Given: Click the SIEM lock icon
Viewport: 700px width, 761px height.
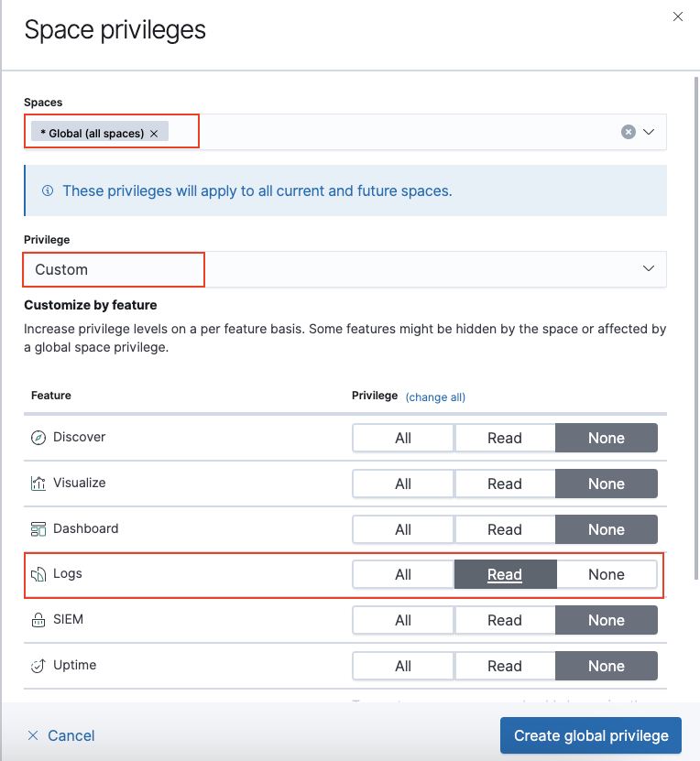Looking at the screenshot, I should coord(38,620).
